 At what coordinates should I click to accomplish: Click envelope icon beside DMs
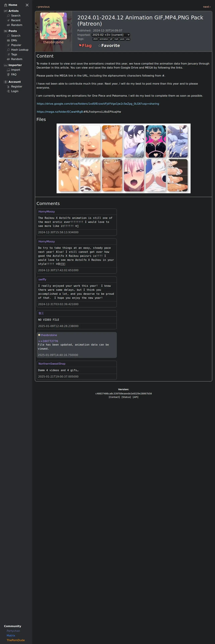(9, 40)
